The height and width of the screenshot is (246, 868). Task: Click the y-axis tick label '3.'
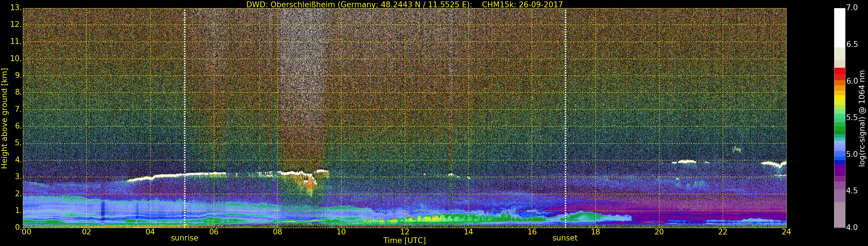pos(18,177)
